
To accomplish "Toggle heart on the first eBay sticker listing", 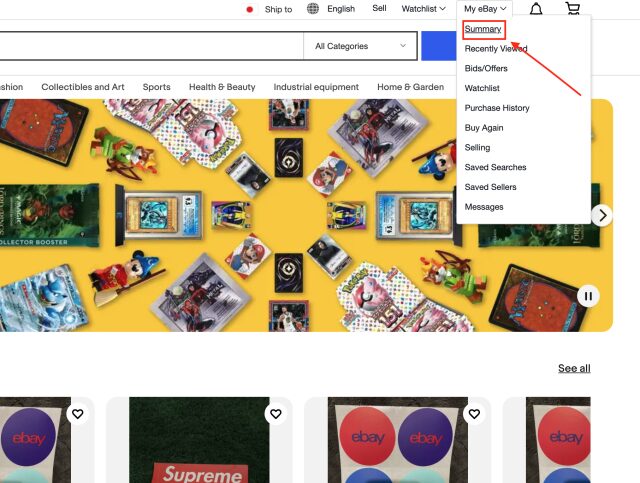I will click(78, 414).
